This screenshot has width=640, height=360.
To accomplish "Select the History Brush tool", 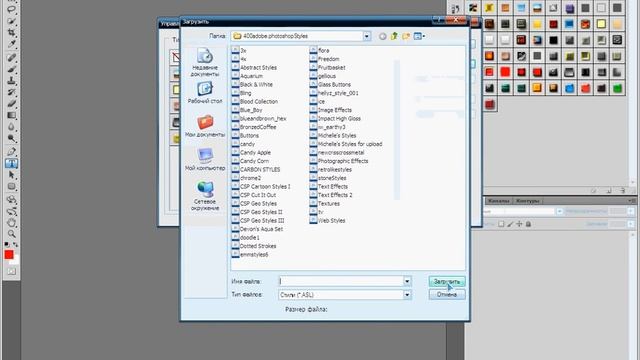I will [11, 92].
